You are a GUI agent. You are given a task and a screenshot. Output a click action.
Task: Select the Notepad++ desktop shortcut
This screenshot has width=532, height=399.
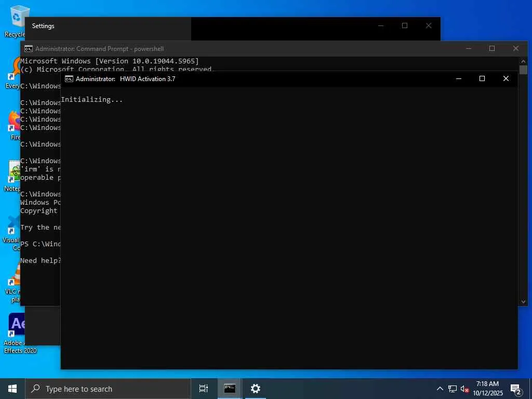click(13, 176)
